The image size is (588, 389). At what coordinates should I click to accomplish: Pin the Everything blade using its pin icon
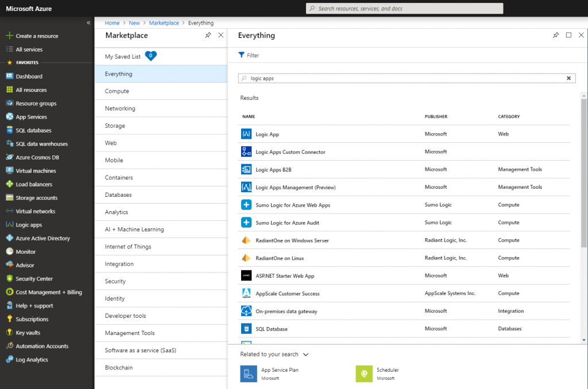[x=555, y=35]
